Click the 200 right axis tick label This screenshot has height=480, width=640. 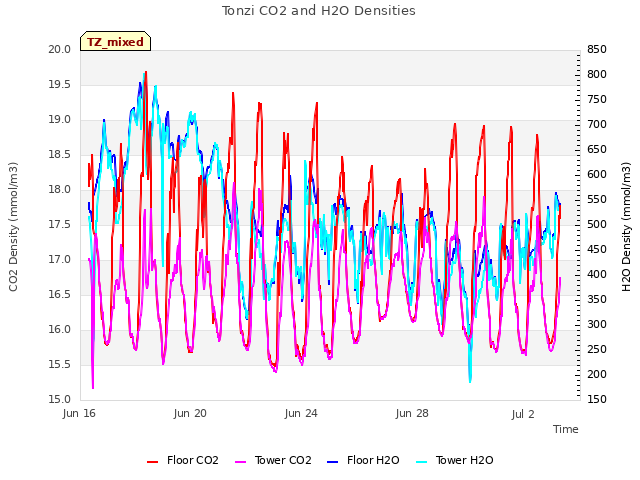click(x=597, y=374)
